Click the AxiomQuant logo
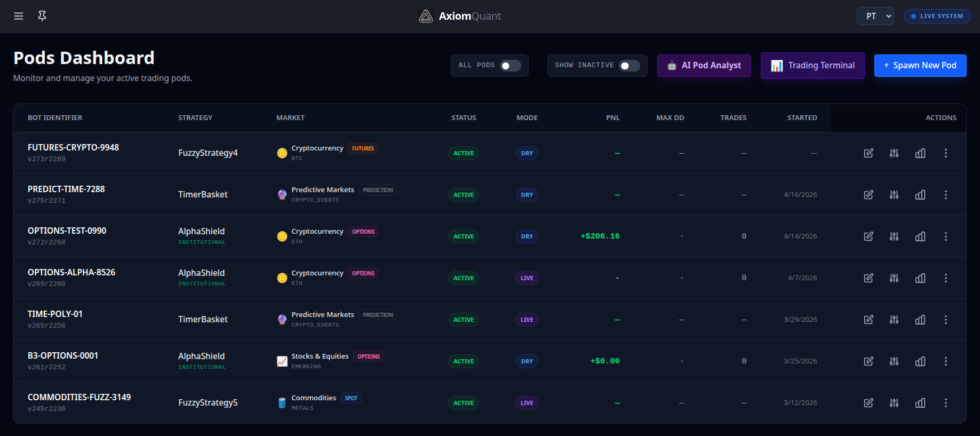Viewport: 980px width, 436px height. [459, 16]
